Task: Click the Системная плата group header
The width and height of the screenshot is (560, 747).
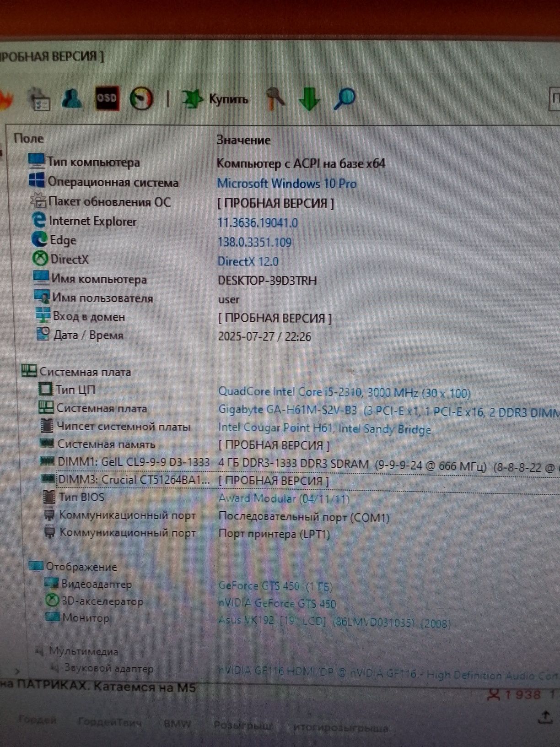Action: (x=76, y=372)
